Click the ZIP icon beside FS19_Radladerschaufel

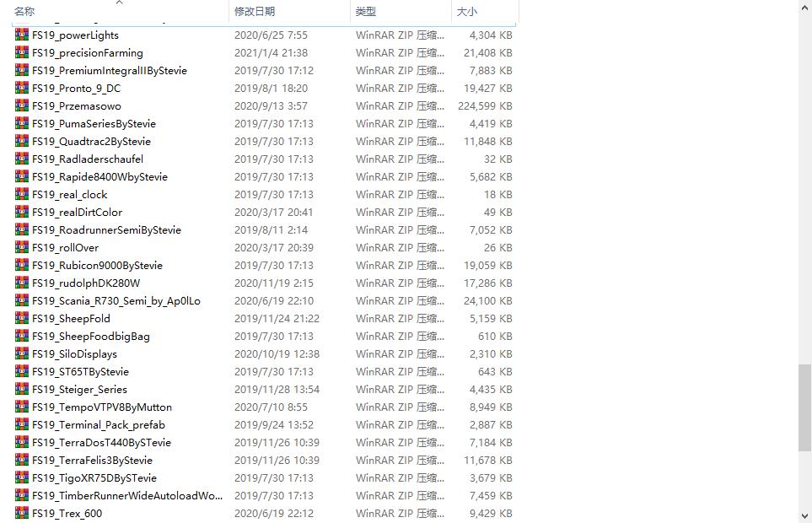click(22, 159)
